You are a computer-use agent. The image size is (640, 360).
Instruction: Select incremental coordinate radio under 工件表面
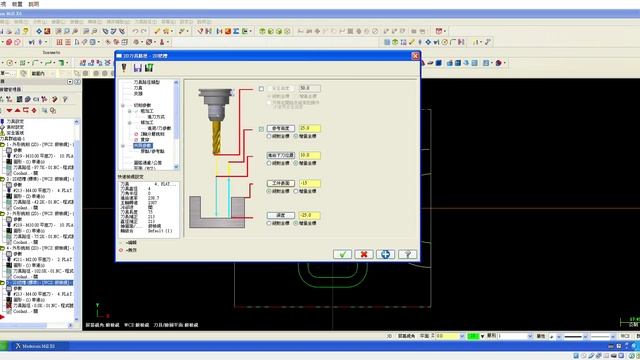pos(296,191)
